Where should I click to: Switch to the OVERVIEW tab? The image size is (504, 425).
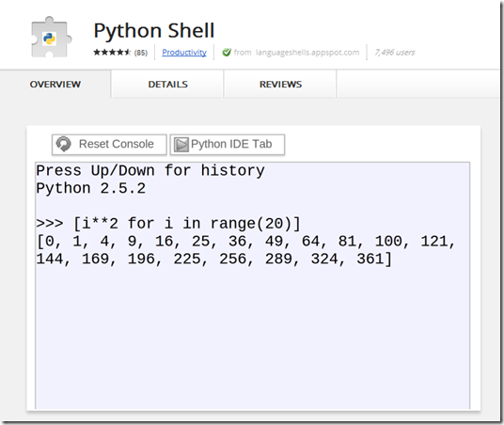(x=55, y=85)
